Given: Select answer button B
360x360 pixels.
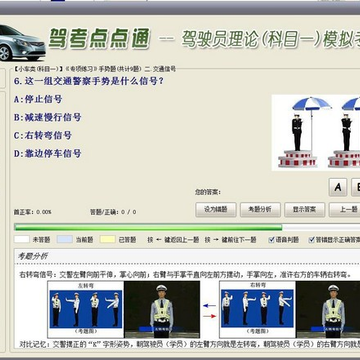Looking at the screenshot, I should point(356,187).
